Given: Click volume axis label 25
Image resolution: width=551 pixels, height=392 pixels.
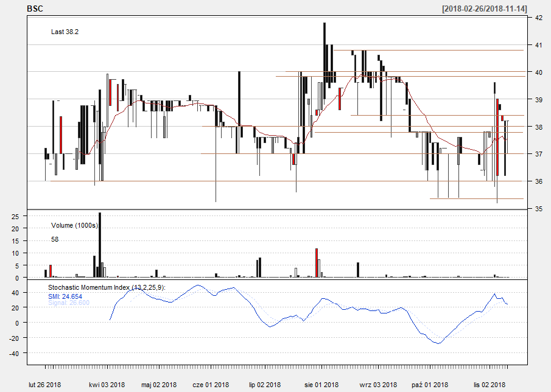Looking at the screenshot, I should (x=15, y=216).
